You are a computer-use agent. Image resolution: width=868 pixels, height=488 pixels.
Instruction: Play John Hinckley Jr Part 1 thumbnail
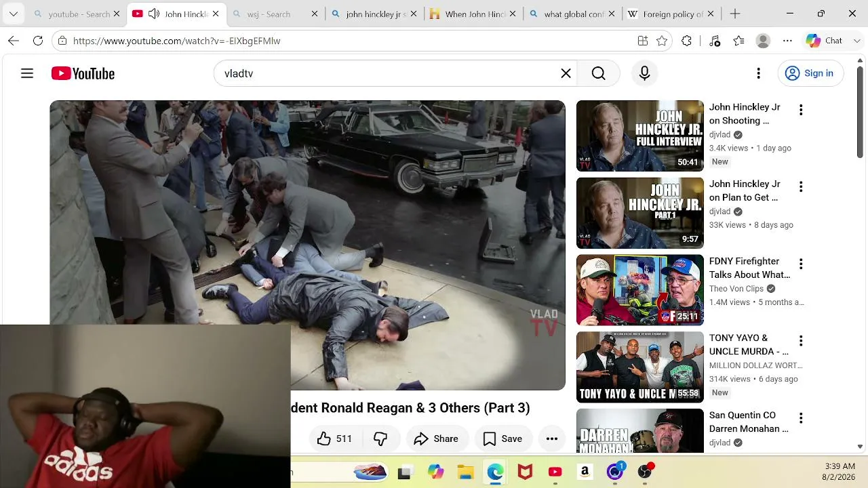[x=640, y=213]
